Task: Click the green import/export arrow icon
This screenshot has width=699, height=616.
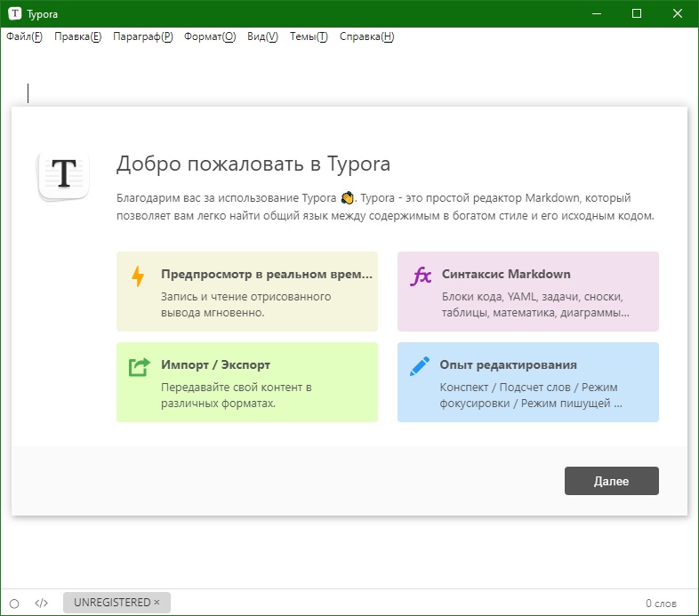Action: [139, 366]
